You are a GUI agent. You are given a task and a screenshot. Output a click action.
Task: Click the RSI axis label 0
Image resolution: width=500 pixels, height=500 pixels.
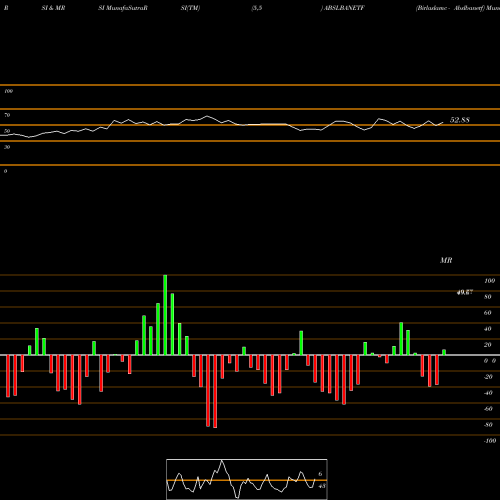point(6,171)
